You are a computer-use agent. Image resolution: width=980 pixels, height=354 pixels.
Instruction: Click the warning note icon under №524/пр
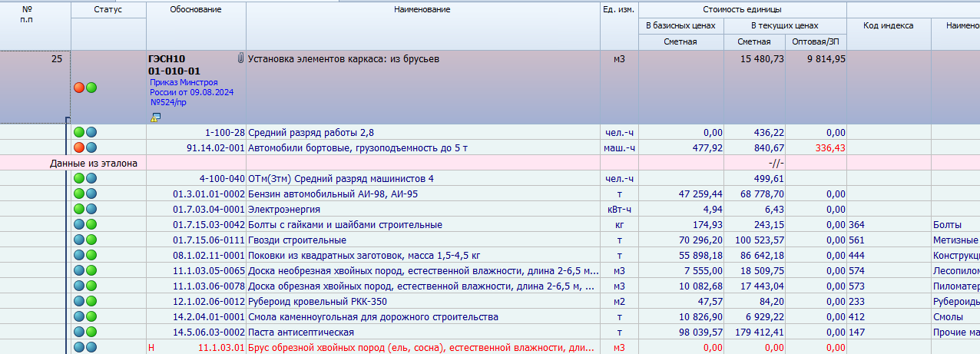click(x=155, y=117)
